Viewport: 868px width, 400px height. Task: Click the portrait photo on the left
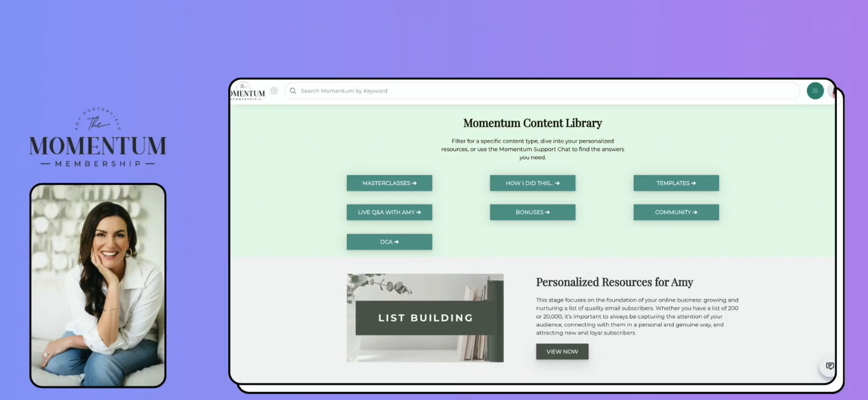[x=98, y=285]
